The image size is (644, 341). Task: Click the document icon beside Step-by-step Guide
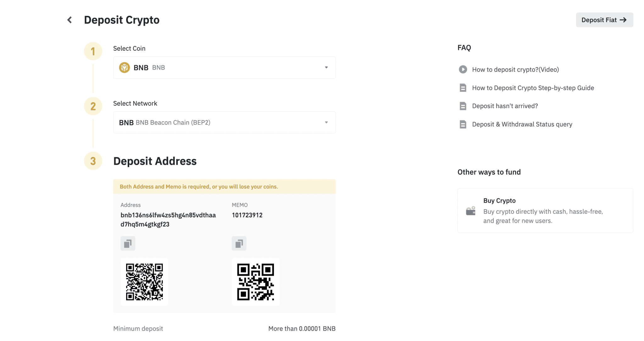pos(463,88)
